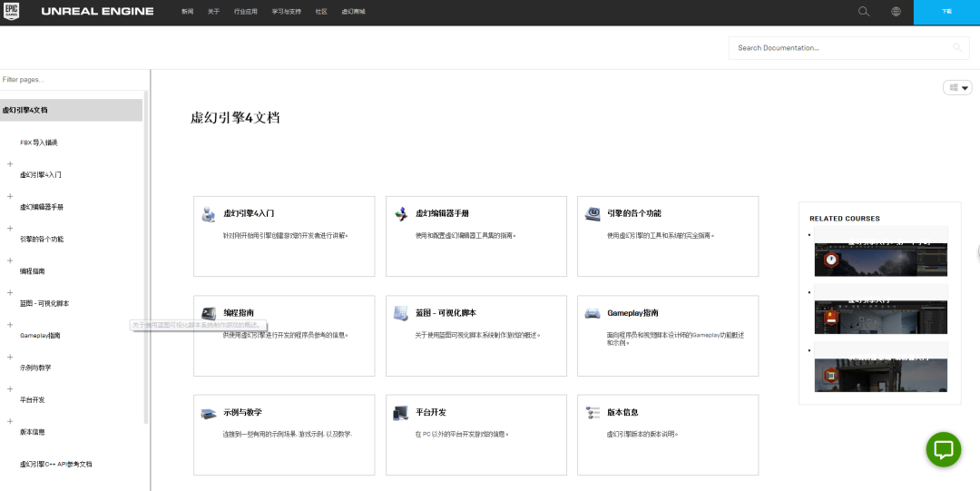Expand 虚幻编辑器手册 sidebar node
This screenshot has width=980, height=491.
point(10,196)
